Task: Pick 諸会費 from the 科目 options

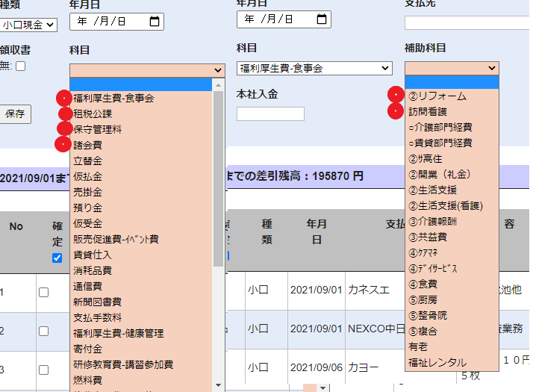Action: coord(87,145)
